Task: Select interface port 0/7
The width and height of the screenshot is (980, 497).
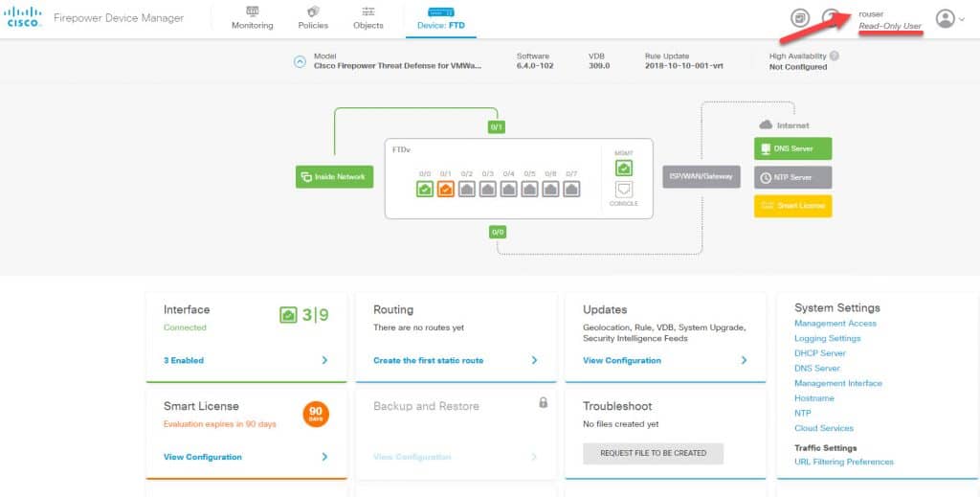Action: point(571,189)
